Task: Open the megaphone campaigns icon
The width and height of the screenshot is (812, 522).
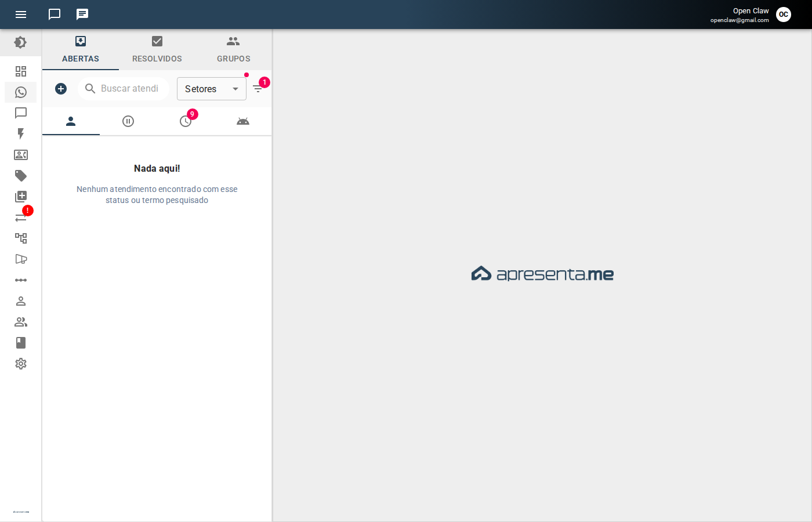Action: pos(21,259)
